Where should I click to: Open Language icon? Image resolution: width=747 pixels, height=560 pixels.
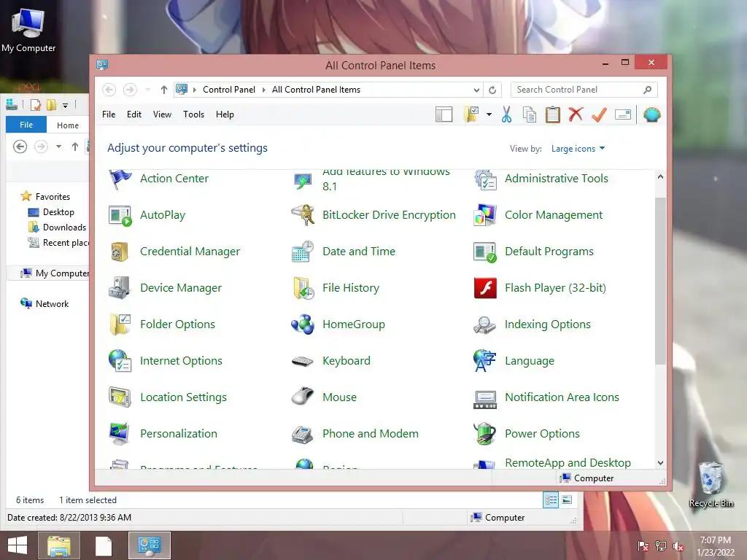(x=485, y=361)
